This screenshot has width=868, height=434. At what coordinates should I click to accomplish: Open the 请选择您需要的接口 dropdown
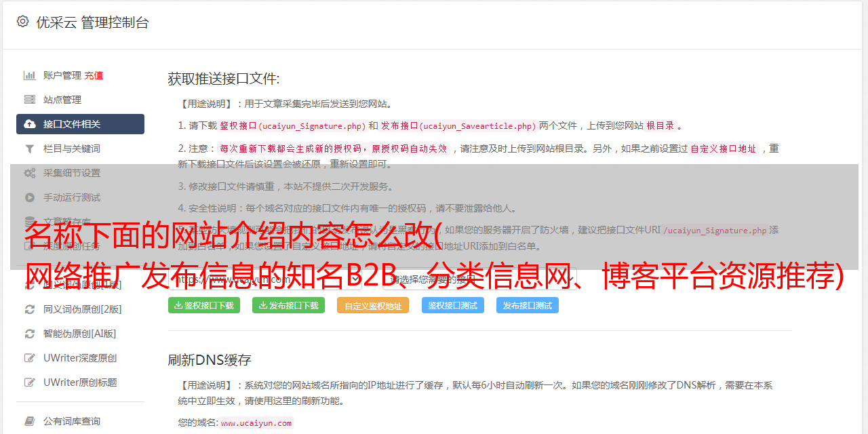coord(480,278)
